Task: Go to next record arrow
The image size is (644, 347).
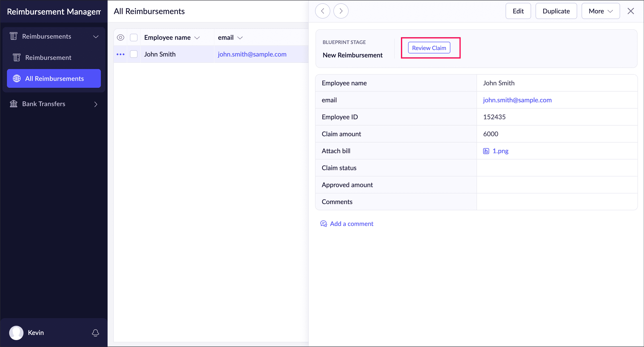Action: [x=341, y=11]
